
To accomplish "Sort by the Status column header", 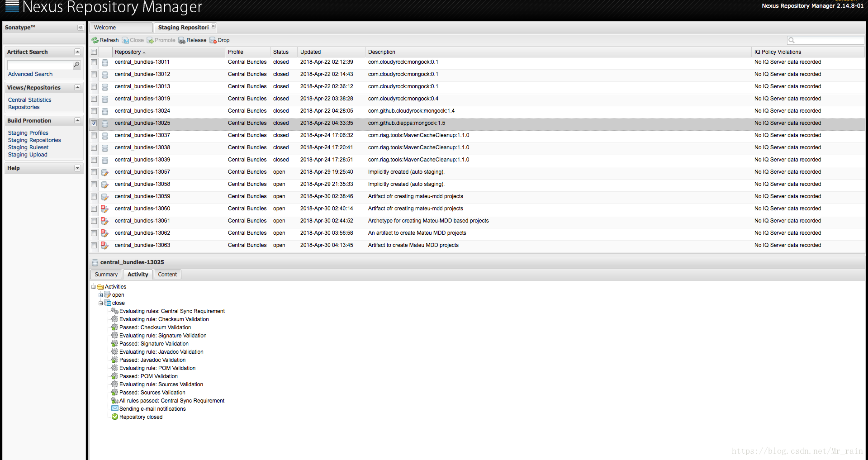I will 284,52.
